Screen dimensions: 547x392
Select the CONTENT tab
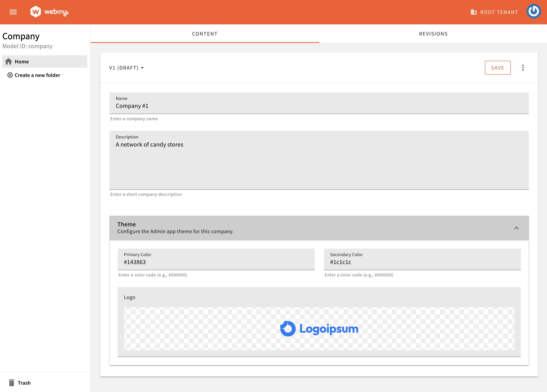coord(204,34)
